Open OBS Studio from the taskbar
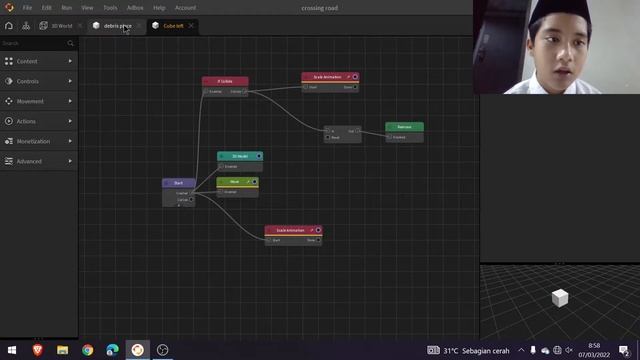Image resolution: width=640 pixels, height=360 pixels. [x=162, y=350]
